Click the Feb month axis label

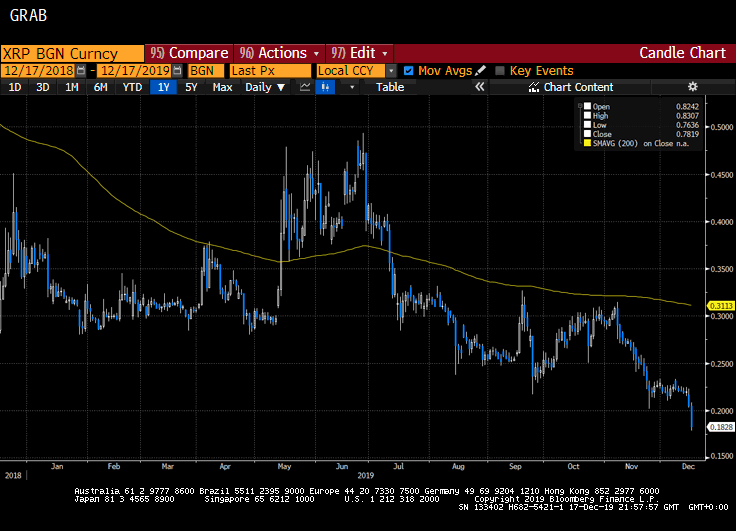click(114, 466)
